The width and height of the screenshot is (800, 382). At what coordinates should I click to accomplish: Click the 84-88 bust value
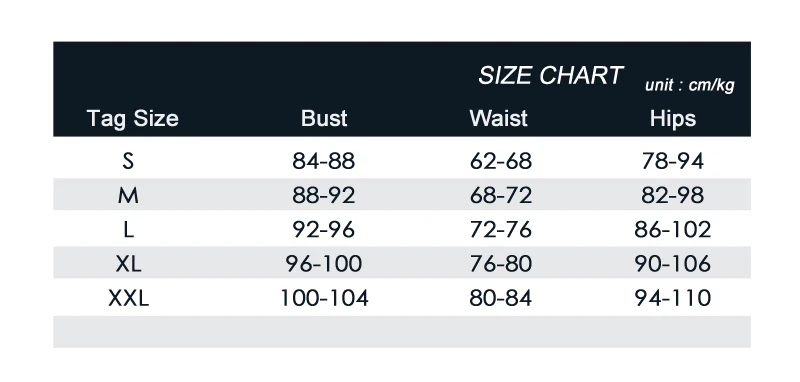pos(323,161)
